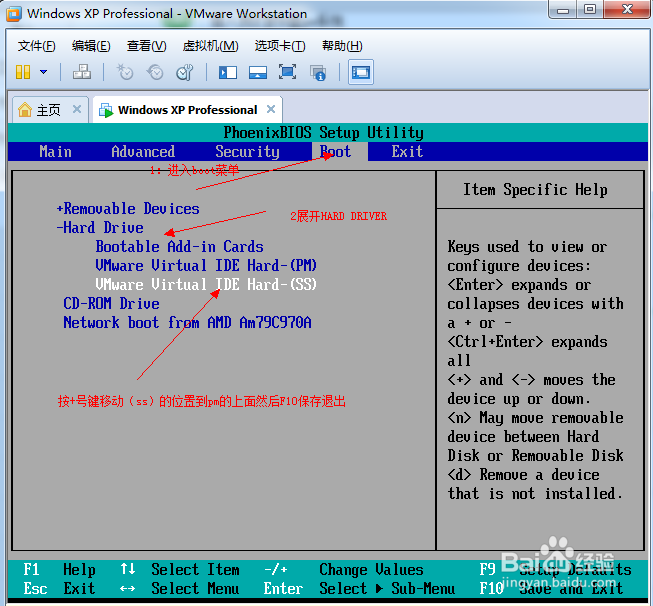Click the Change Values key hint

[x=344, y=569]
